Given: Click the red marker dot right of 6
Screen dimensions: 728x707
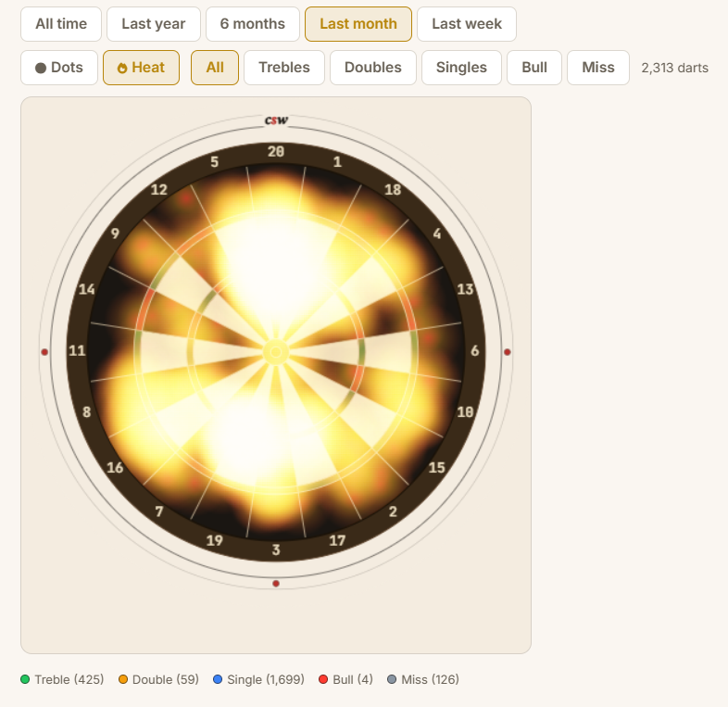Looking at the screenshot, I should (507, 352).
